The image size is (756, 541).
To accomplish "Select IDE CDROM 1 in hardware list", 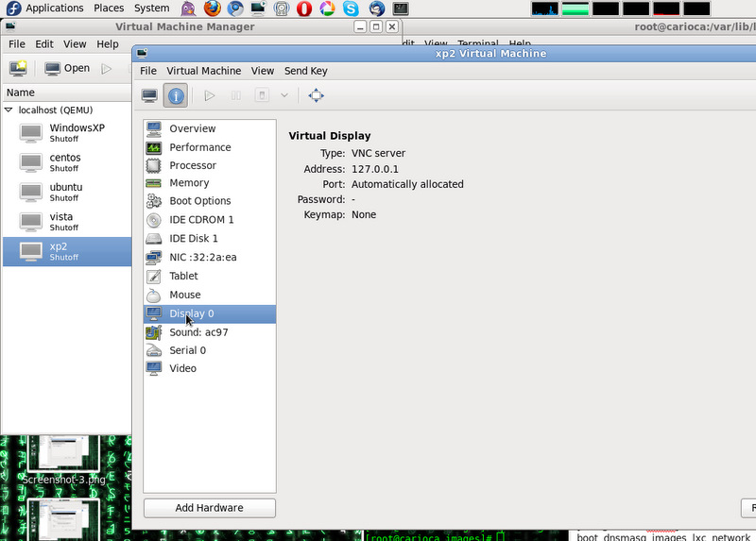I will pos(201,220).
